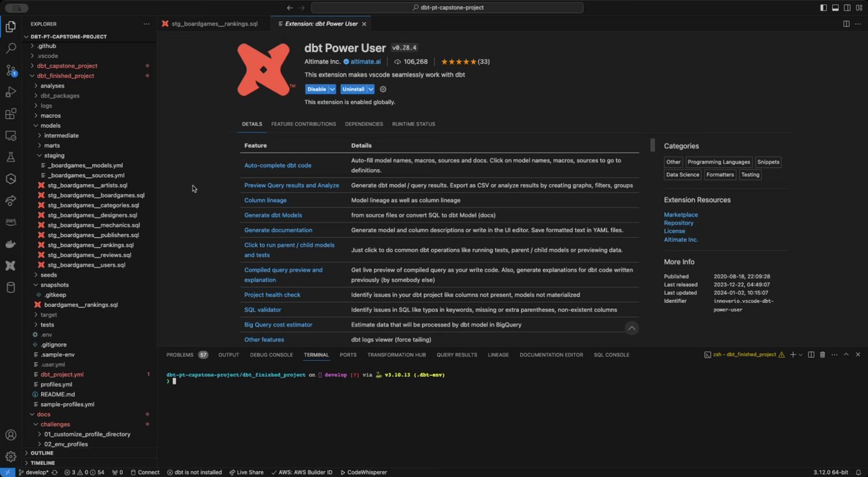Open the Repository resource link
Image resolution: width=868 pixels, height=477 pixels.
click(x=679, y=223)
